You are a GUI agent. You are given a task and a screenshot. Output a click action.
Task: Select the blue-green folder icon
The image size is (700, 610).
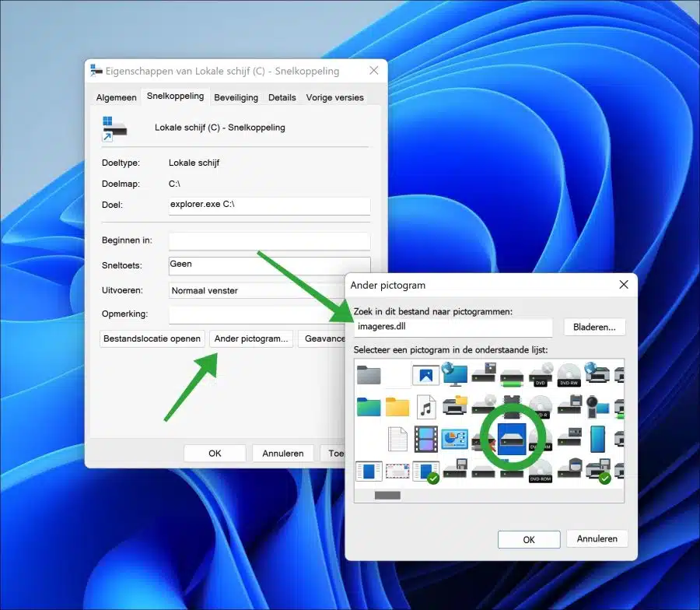pyautogui.click(x=369, y=407)
